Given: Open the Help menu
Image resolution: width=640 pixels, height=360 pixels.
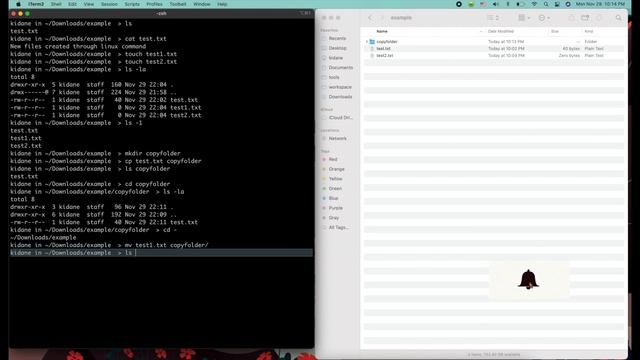Looking at the screenshot, I should pyautogui.click(x=222, y=4).
